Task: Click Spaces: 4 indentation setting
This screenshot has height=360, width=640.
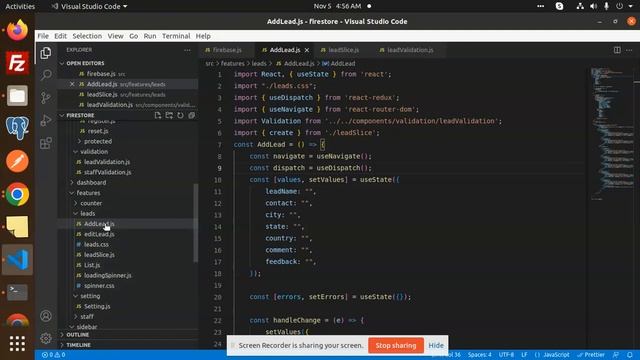Action: click(479, 355)
